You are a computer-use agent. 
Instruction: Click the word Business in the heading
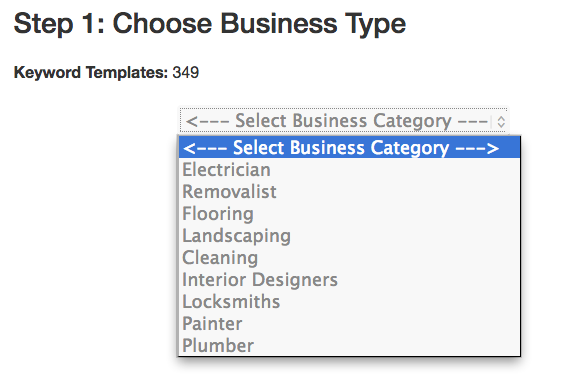click(x=279, y=24)
